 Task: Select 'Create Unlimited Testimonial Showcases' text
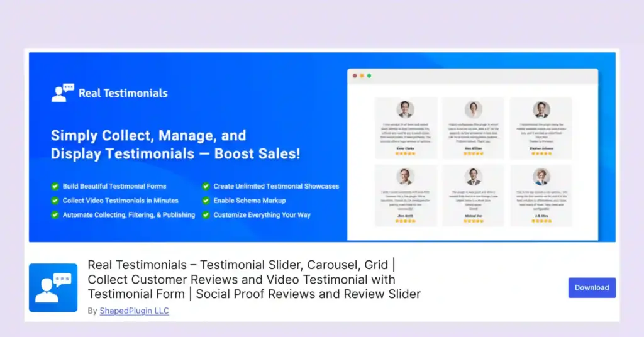click(x=276, y=186)
